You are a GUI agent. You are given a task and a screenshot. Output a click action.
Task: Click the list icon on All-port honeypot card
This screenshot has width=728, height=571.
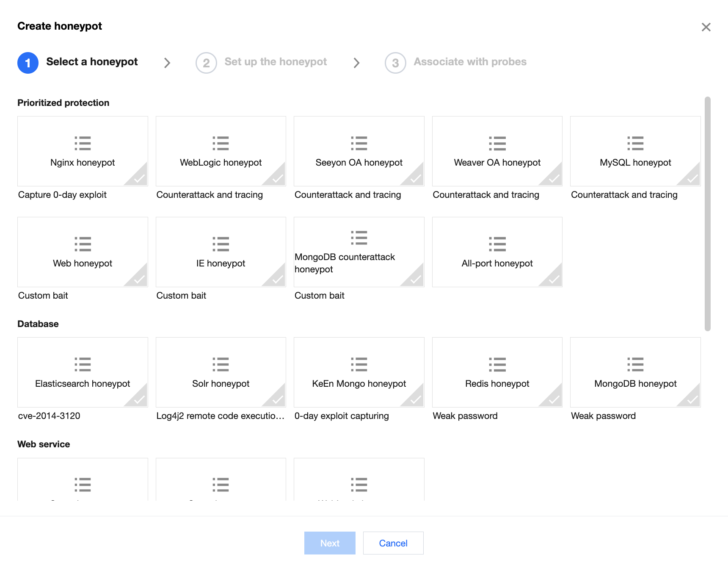497,244
